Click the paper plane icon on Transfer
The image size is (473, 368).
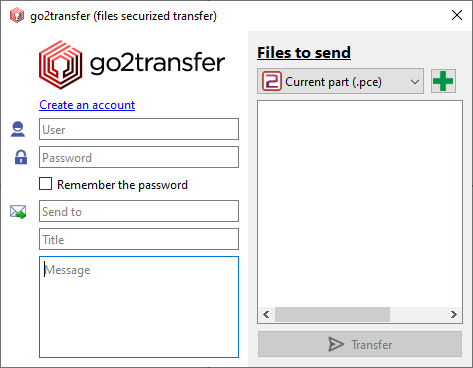click(336, 344)
